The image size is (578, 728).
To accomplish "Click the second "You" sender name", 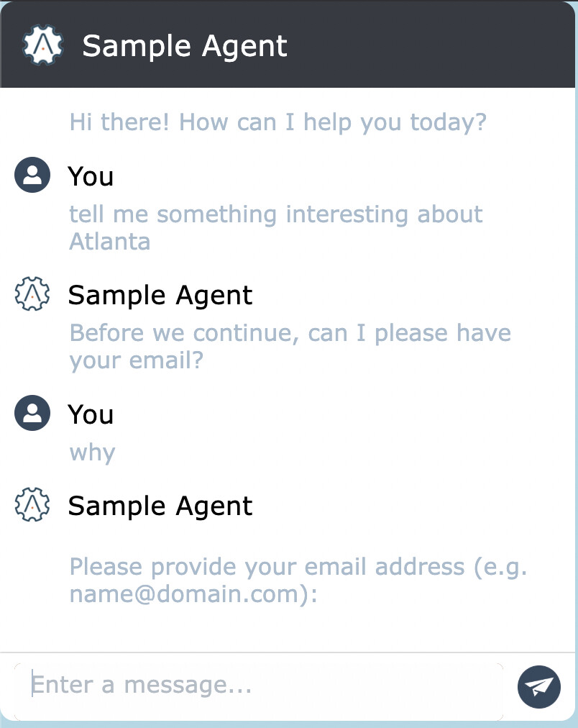I will (x=91, y=414).
